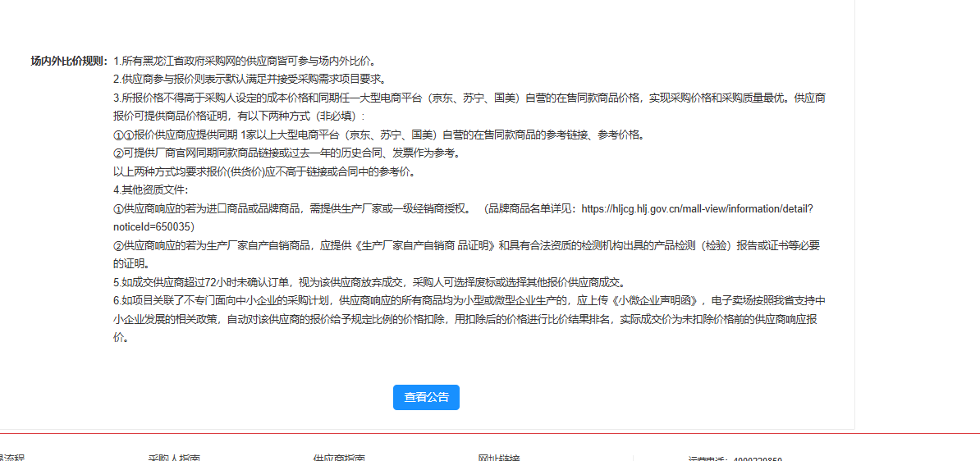Viewport: 980px width, 461px height.
Task: Click the noticeId=650035 text
Action: coord(153,226)
